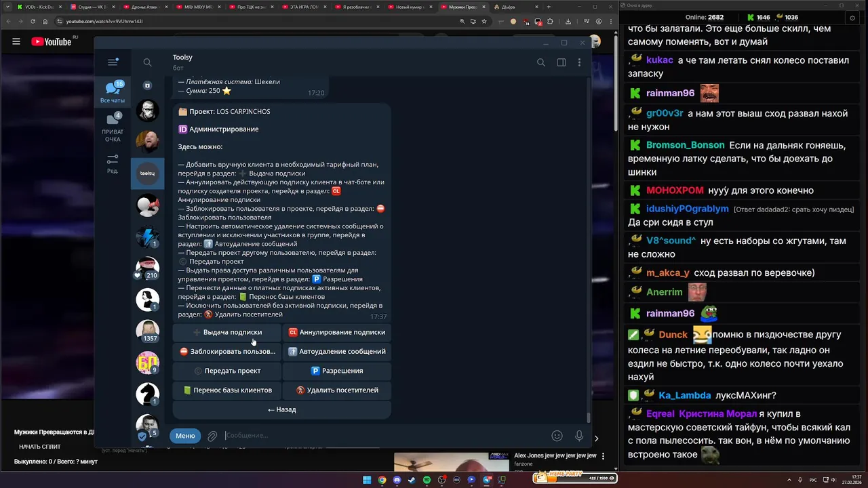868x488 pixels.
Task: Open Discord from the taskbar
Action: tap(397, 480)
